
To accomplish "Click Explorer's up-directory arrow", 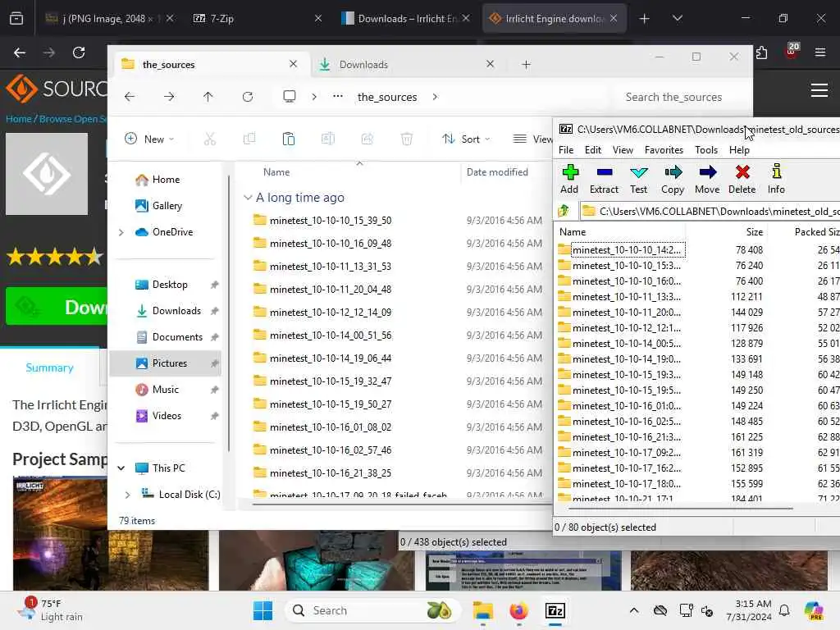I will click(x=208, y=97).
